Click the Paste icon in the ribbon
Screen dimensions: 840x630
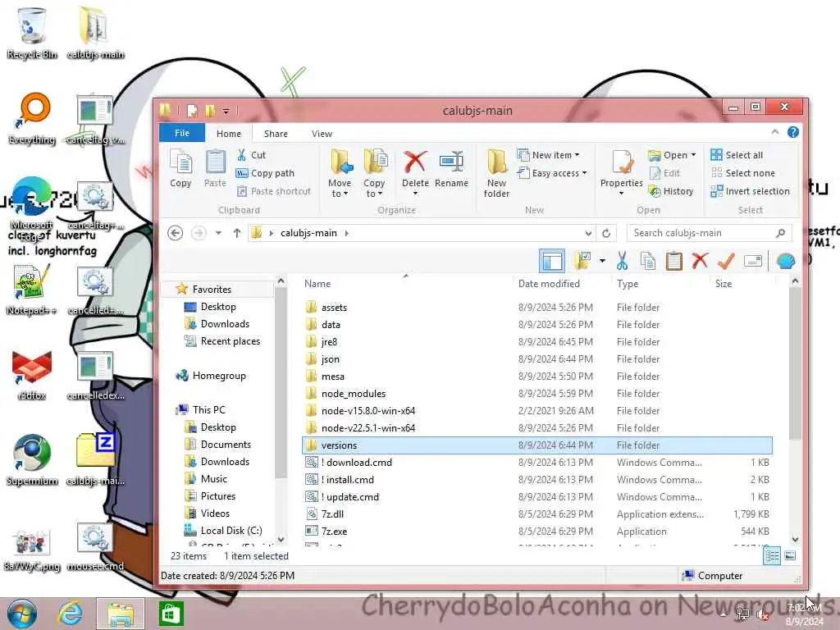[216, 167]
